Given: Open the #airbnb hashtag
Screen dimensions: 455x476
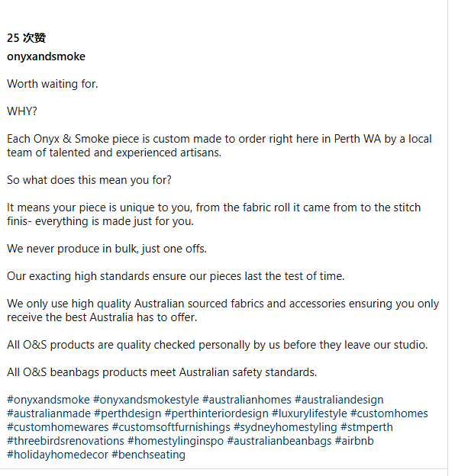Looking at the screenshot, I should click(354, 441).
